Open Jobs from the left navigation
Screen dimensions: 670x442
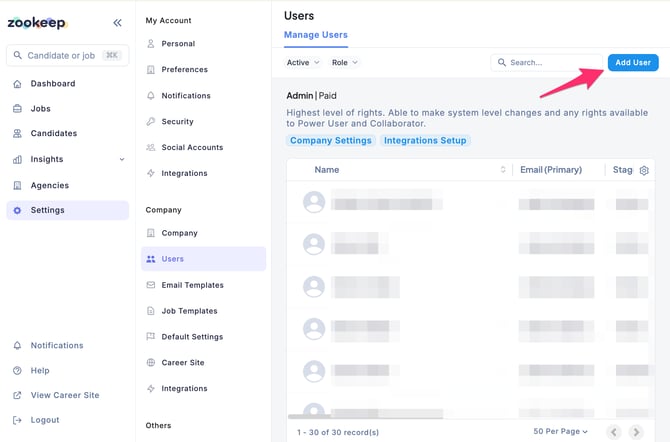pyautogui.click(x=40, y=109)
